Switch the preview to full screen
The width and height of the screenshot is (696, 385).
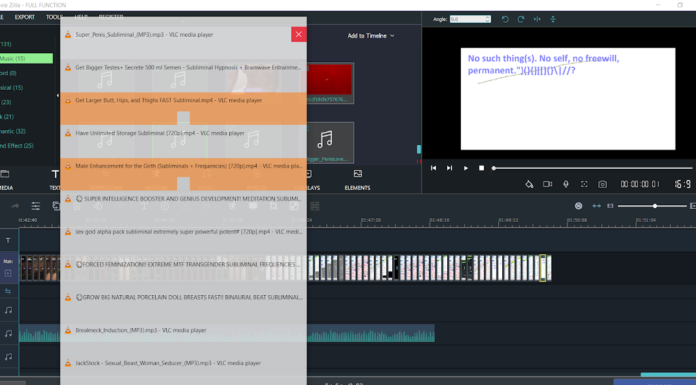click(584, 184)
